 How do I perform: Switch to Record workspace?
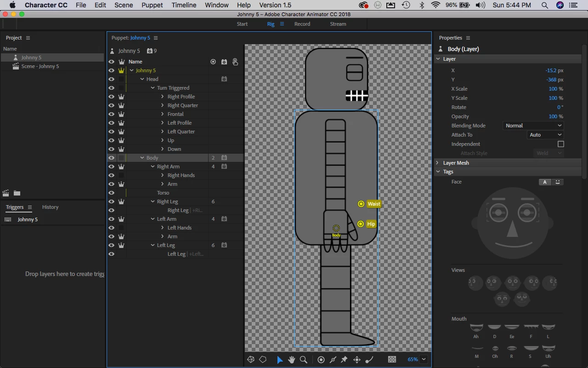302,24
